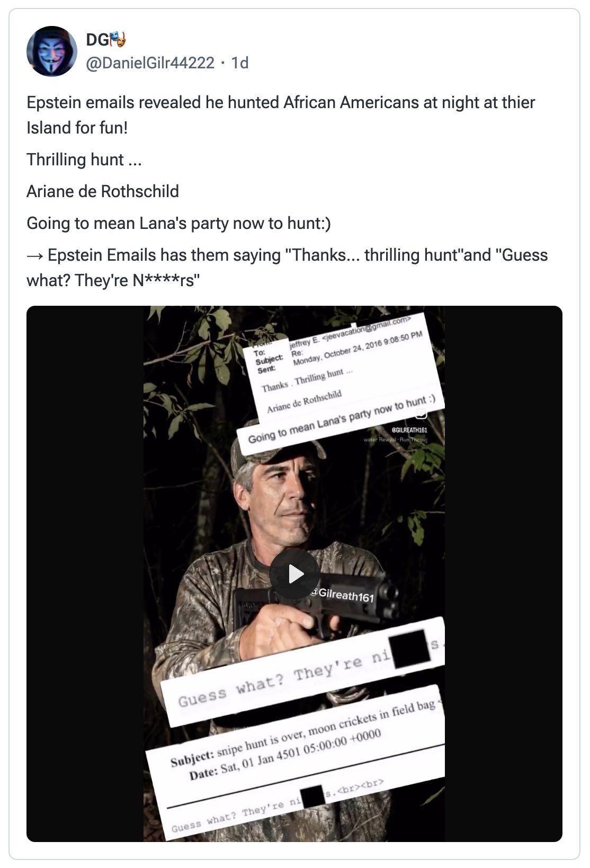
Task: Click the @Gilreath161 watermark beside play button
Action: click(x=342, y=595)
